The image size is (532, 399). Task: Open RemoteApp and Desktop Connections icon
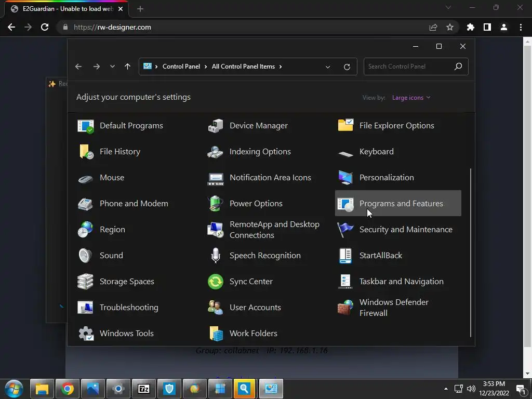tap(216, 230)
